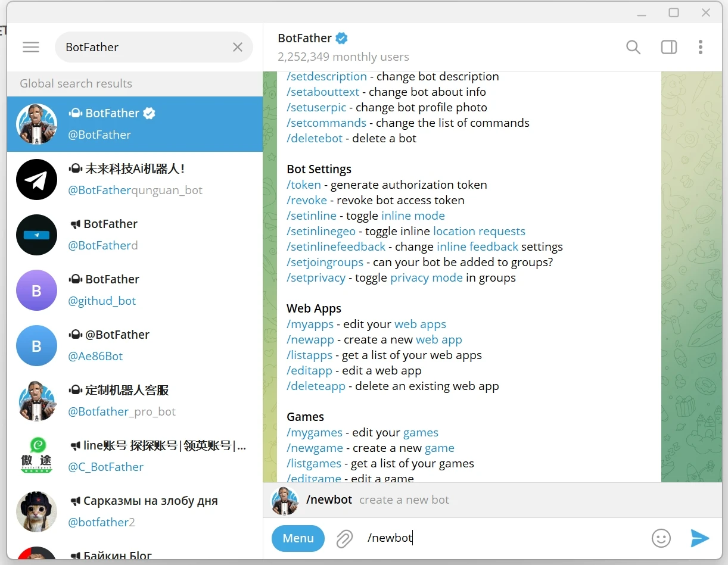Toggle the right sidebar info panel
Viewport: 728px width, 565px height.
point(669,47)
